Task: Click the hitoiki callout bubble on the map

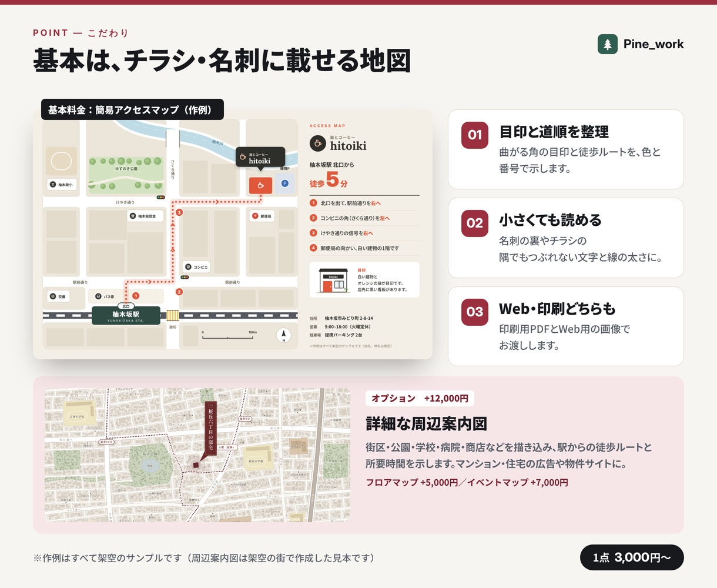Action: tap(260, 158)
